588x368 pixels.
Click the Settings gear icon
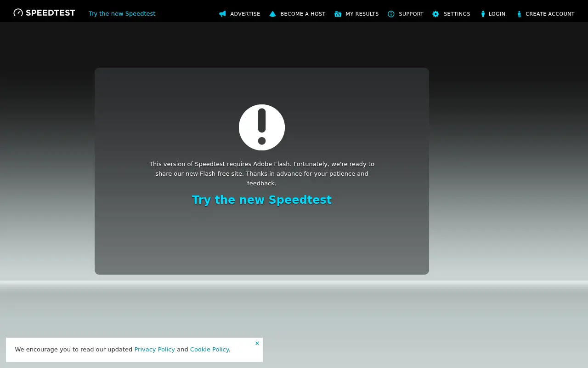click(x=436, y=14)
